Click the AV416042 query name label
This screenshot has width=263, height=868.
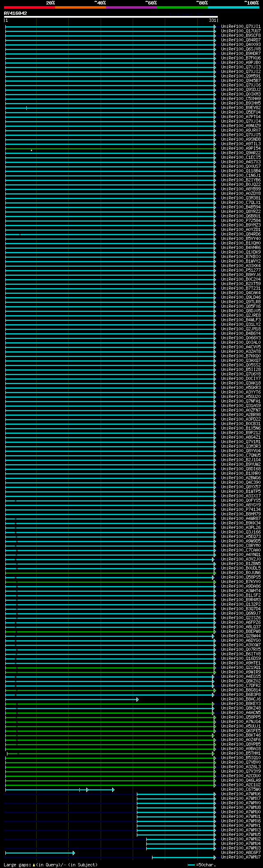16,13
